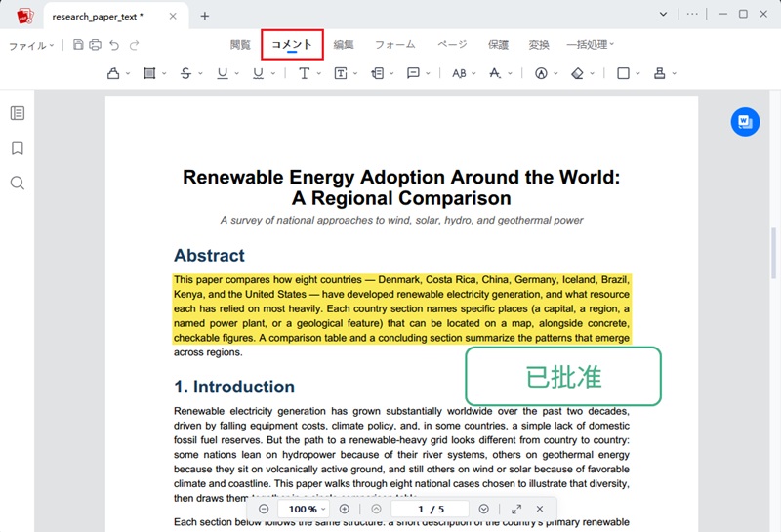Open the bookmarks panel in the sidebar

[x=18, y=148]
